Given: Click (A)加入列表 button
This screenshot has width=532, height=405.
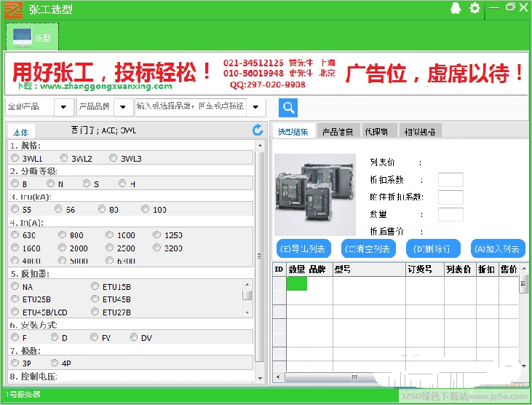Looking at the screenshot, I should 498,249.
